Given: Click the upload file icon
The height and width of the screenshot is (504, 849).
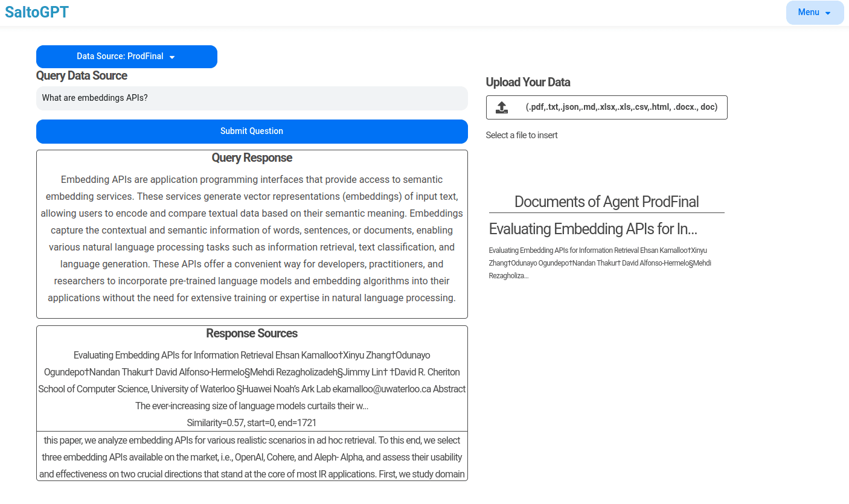Looking at the screenshot, I should pyautogui.click(x=501, y=107).
